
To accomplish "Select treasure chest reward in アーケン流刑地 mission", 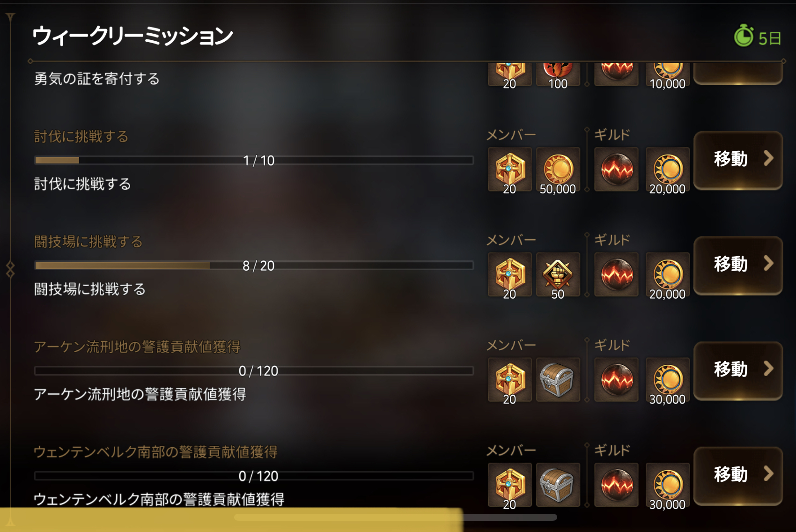I will (558, 380).
